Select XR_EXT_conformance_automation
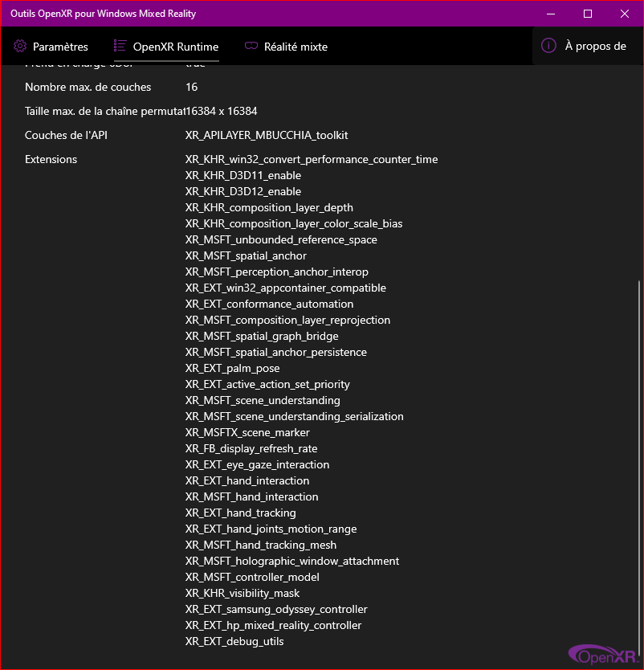Viewport: 644px width, 670px height. pos(270,304)
